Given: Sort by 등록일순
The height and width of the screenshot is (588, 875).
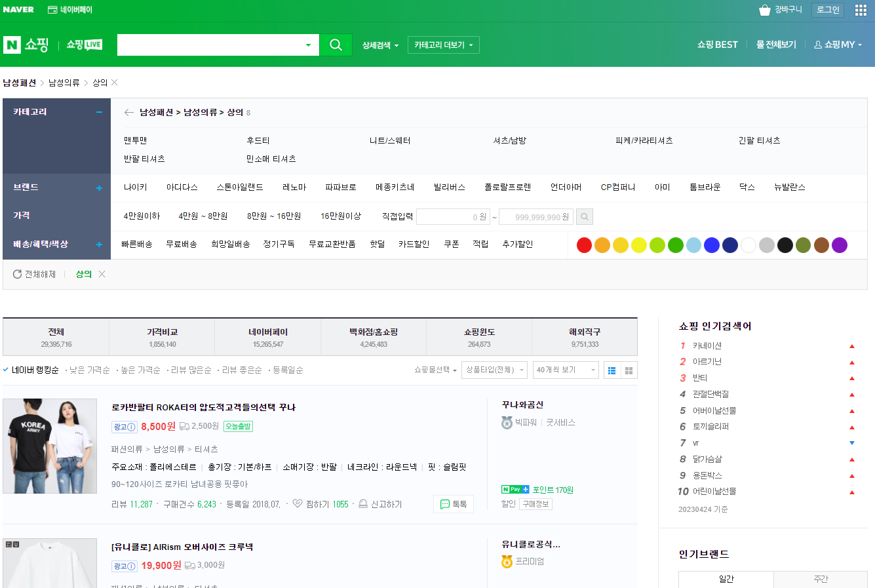Looking at the screenshot, I should point(288,370).
